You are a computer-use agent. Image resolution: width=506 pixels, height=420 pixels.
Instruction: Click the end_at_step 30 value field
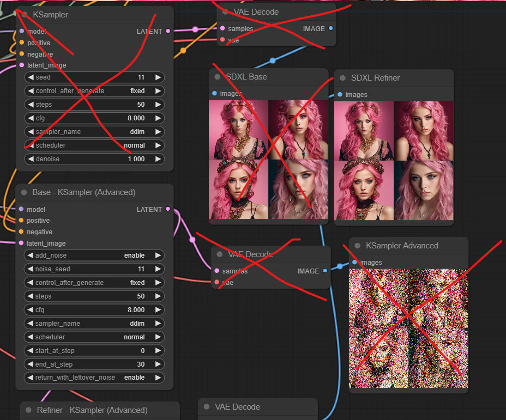coord(94,364)
